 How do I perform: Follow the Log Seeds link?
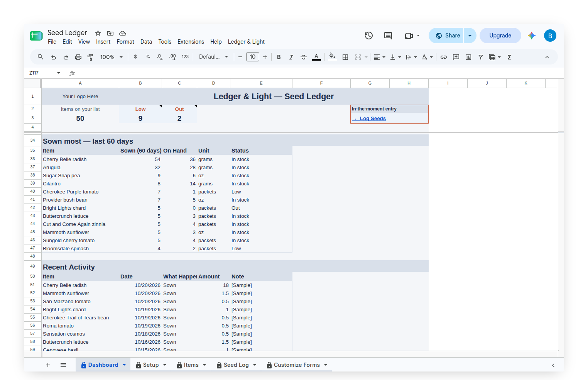(369, 119)
